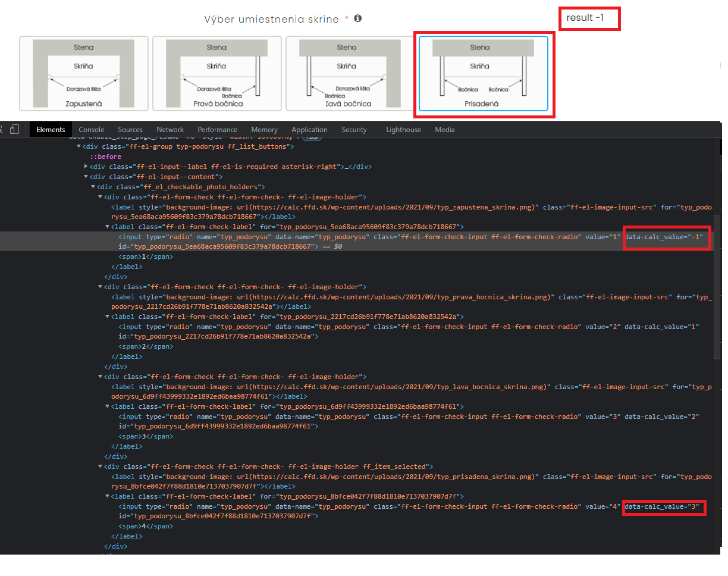Collapse the div with class ff_item_selected
This screenshot has width=728, height=576.
(101, 467)
